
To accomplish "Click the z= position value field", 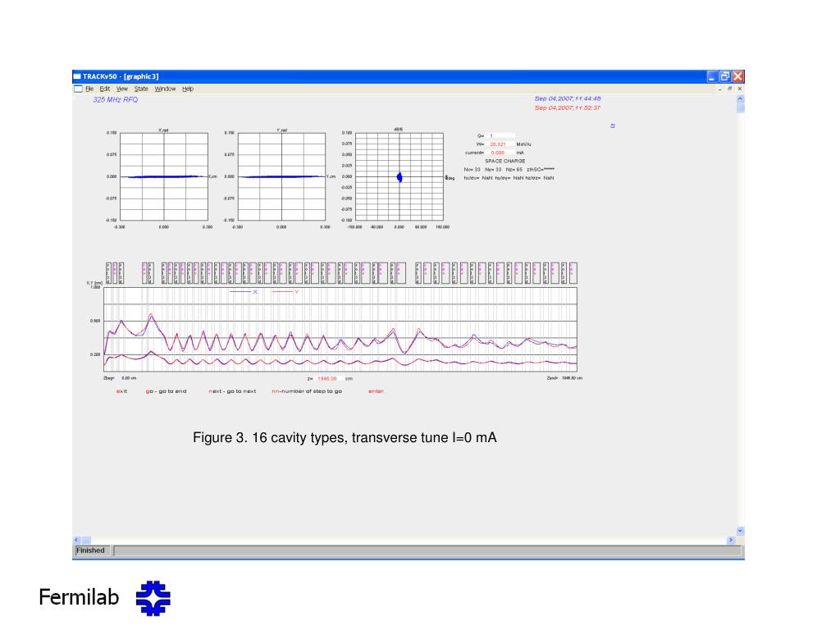I will [328, 378].
